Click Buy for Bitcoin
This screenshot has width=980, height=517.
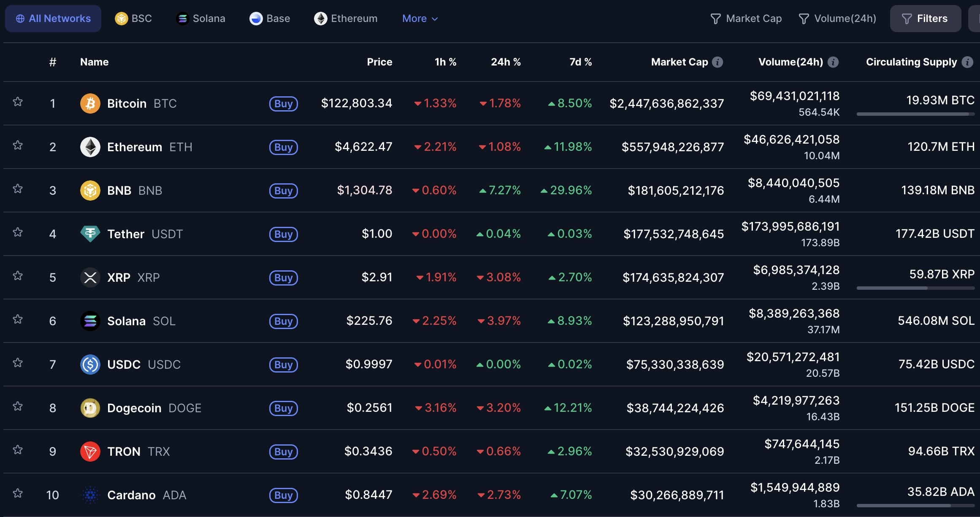tap(284, 104)
